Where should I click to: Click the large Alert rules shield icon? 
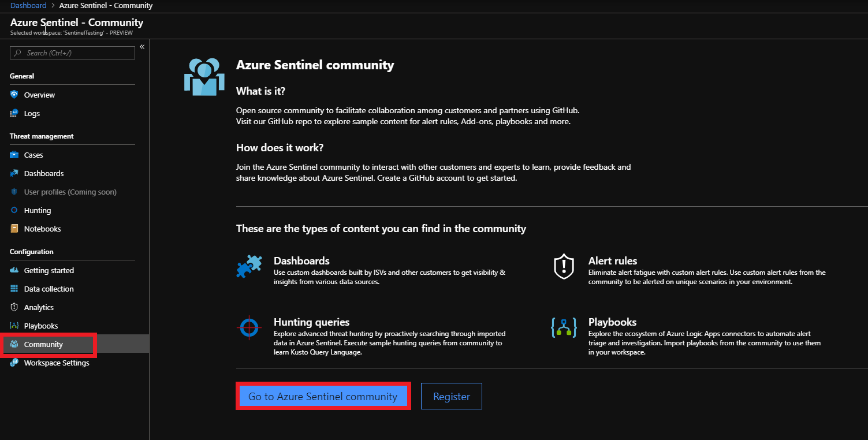[x=564, y=266]
